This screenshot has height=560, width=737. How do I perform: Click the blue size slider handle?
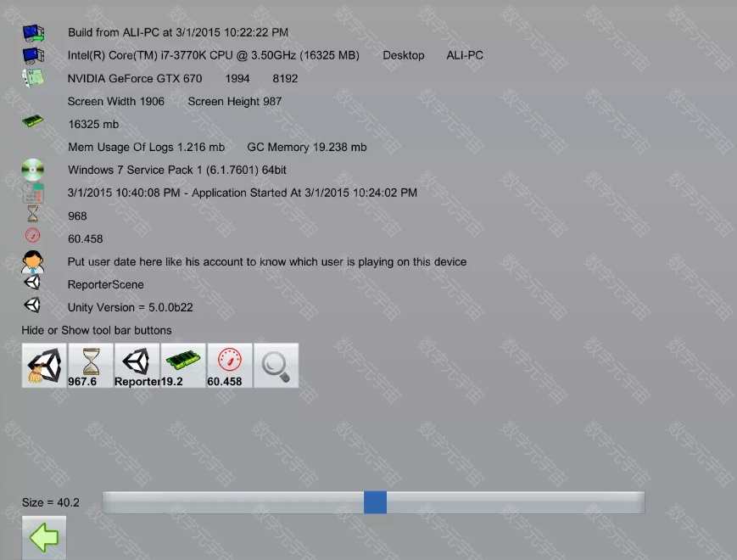tap(375, 502)
